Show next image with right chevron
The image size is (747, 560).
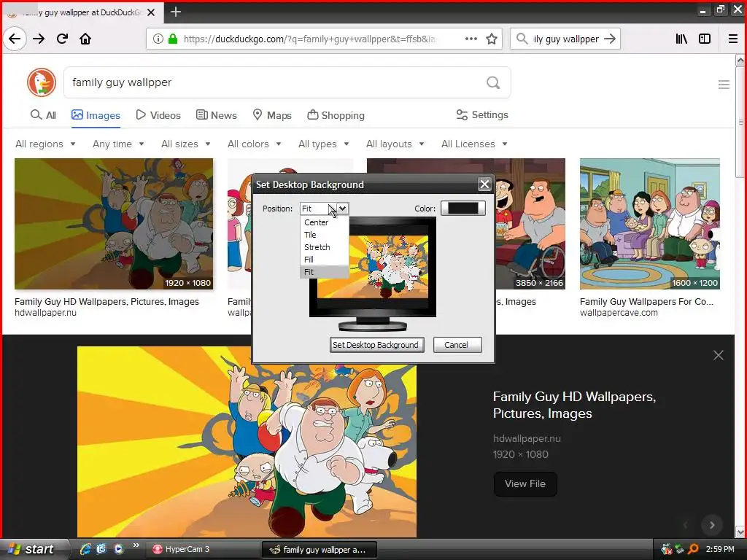[x=712, y=525]
